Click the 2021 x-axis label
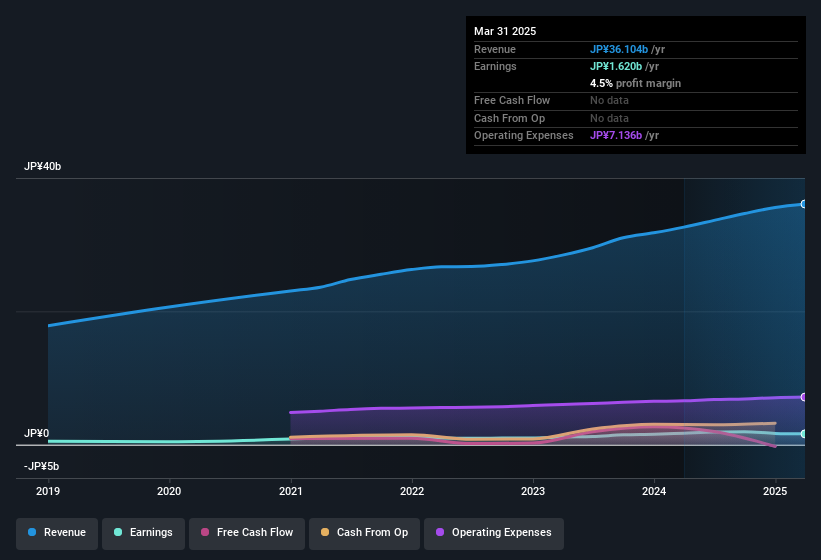The width and height of the screenshot is (821, 560). point(291,491)
